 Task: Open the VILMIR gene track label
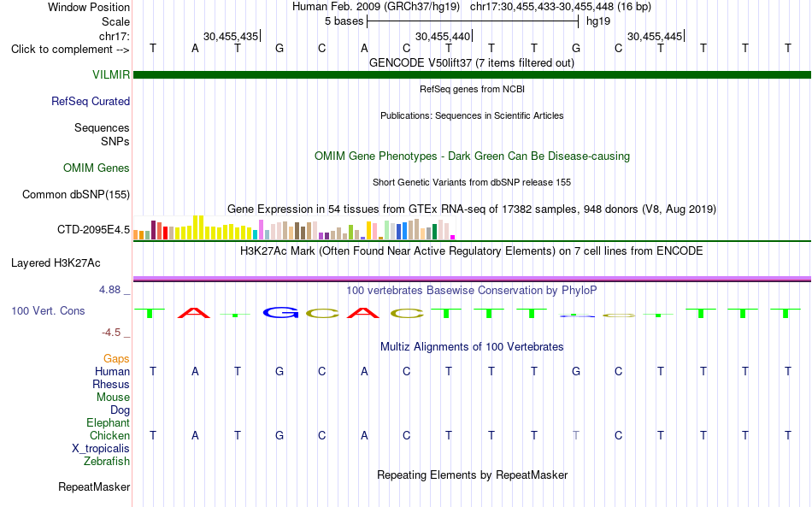click(x=111, y=74)
